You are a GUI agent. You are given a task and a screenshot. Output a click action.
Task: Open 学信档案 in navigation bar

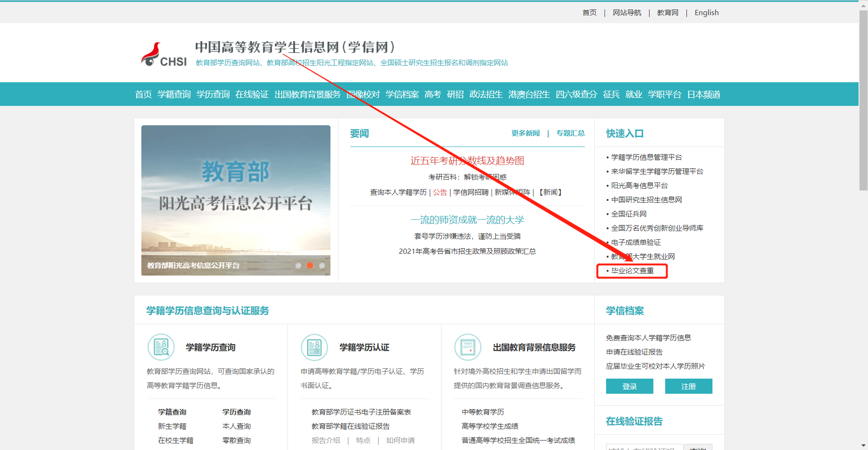(x=402, y=95)
